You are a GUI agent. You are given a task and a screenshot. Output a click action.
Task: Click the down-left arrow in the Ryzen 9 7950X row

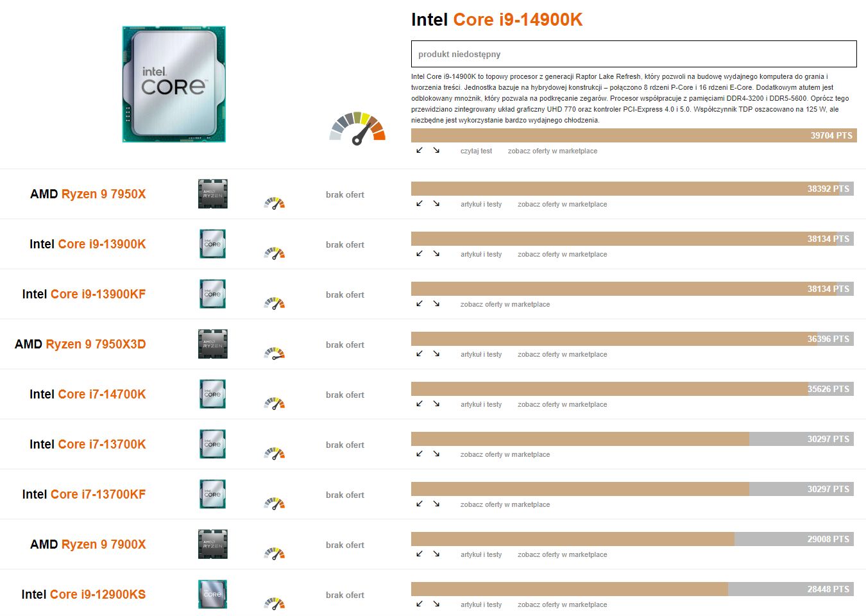420,203
